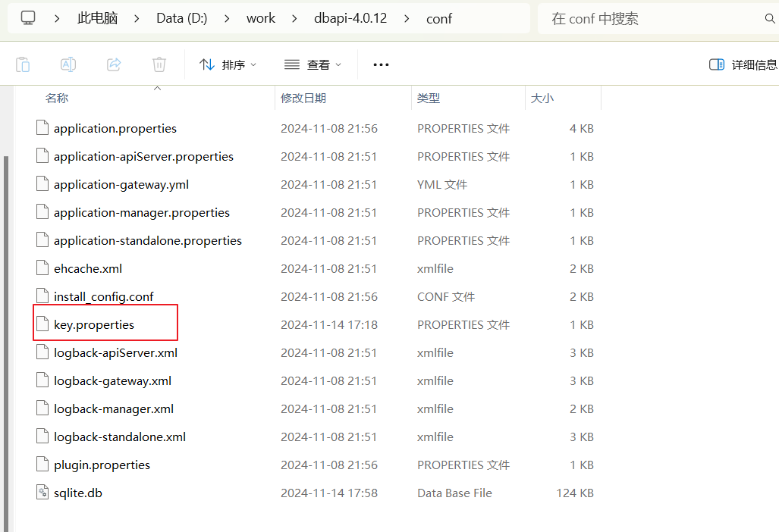Select the ehcache.xml file
This screenshot has height=532, width=779.
(x=88, y=268)
